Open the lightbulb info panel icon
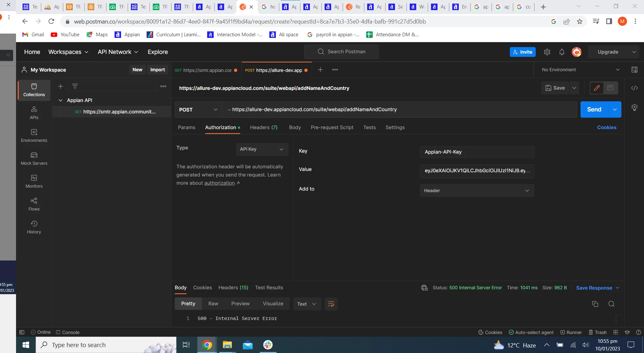The image size is (644, 353). pyautogui.click(x=635, y=108)
